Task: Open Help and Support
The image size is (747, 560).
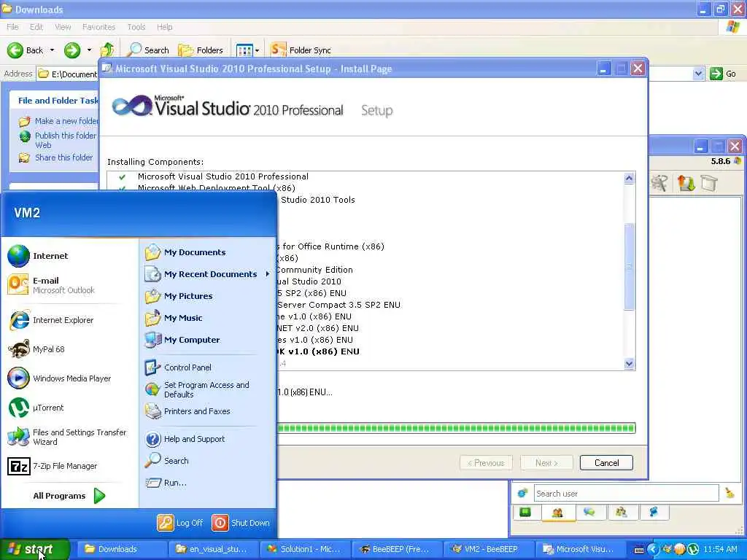Action: 185,439
